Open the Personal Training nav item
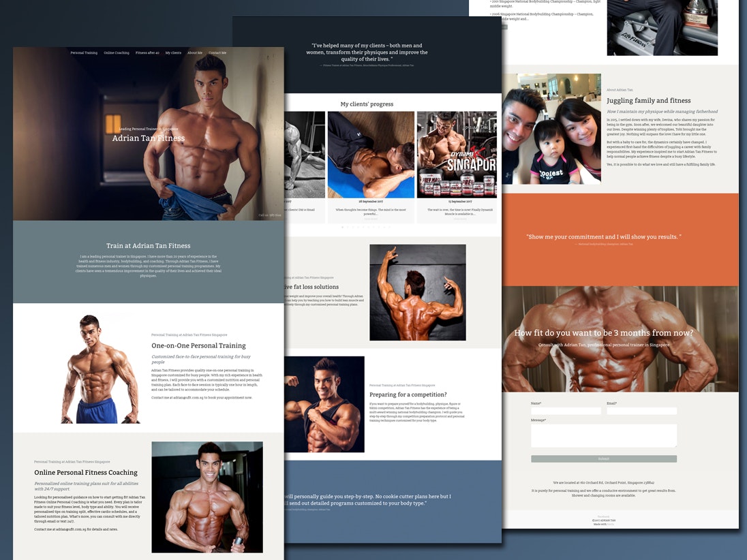The image size is (747, 560). (84, 53)
